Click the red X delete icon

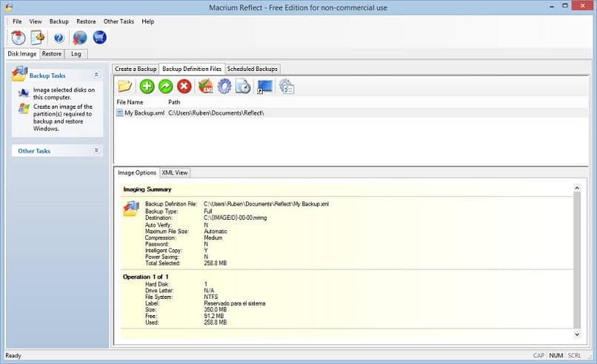tap(184, 87)
